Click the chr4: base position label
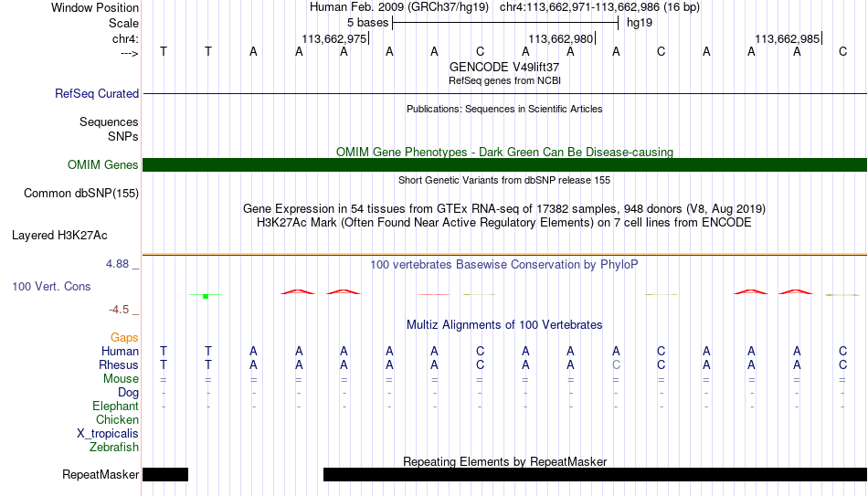The height and width of the screenshot is (496, 868). pyautogui.click(x=125, y=38)
